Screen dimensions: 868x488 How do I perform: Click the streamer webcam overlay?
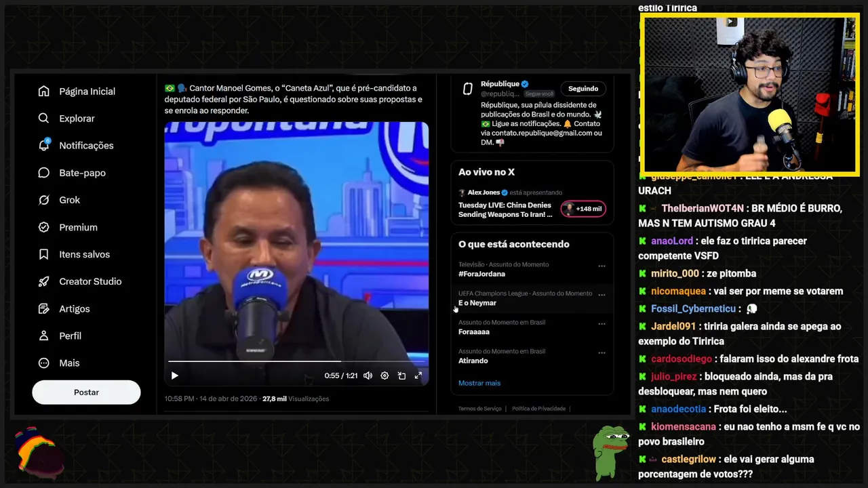point(749,94)
